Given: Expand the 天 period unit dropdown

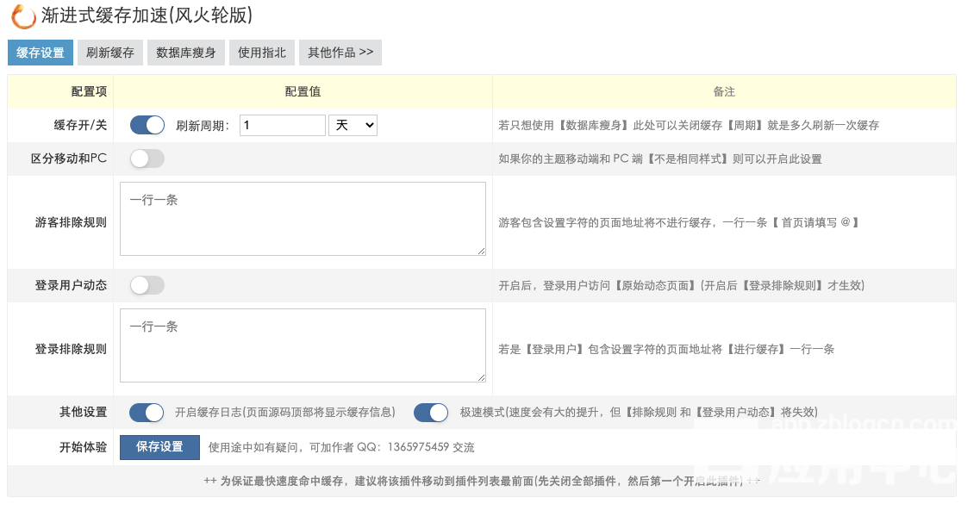Looking at the screenshot, I should tap(353, 126).
